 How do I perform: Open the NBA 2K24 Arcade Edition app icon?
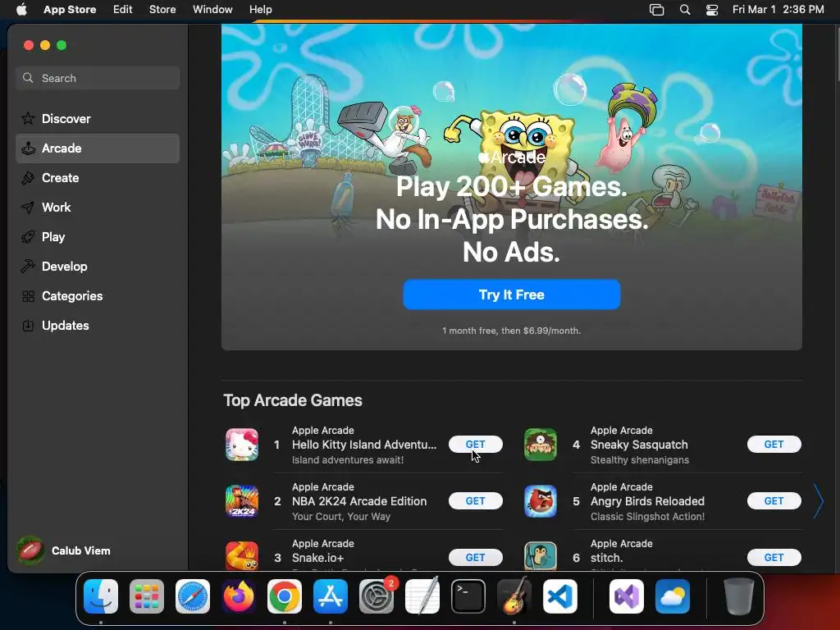click(x=242, y=501)
